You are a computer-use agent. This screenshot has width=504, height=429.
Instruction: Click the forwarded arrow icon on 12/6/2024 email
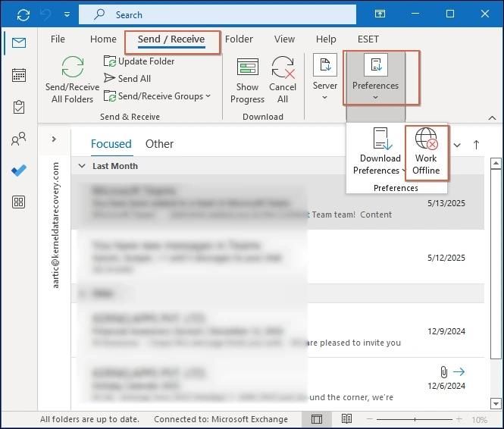click(459, 372)
